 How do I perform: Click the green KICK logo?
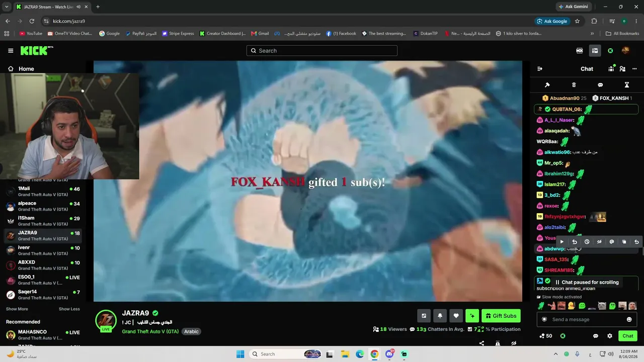click(36, 51)
